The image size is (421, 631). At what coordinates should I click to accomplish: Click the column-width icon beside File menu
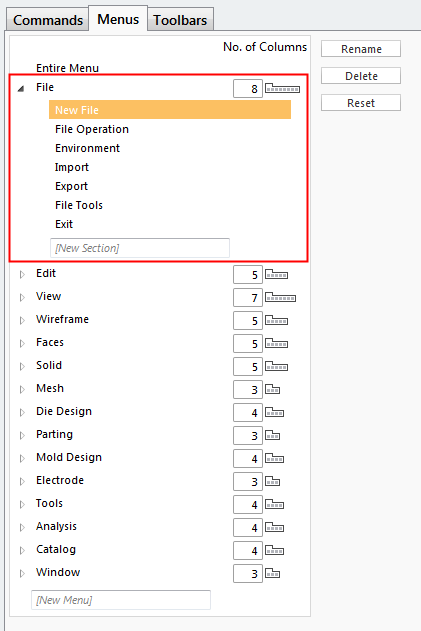pyautogui.click(x=282, y=88)
